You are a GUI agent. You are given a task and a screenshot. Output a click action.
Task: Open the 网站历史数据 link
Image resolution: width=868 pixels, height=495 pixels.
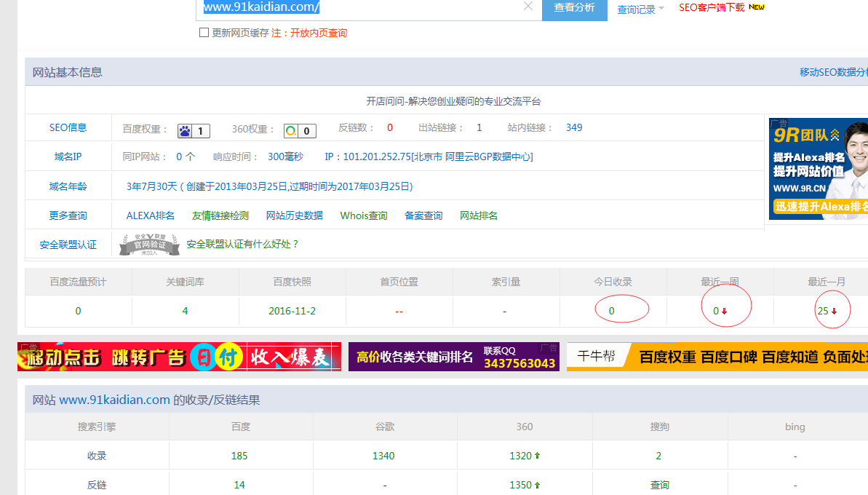pyautogui.click(x=294, y=215)
